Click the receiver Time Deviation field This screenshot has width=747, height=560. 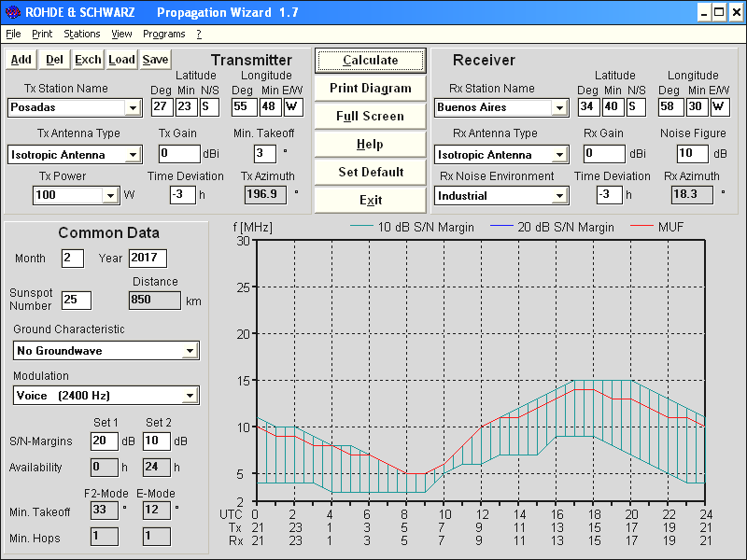coord(610,195)
